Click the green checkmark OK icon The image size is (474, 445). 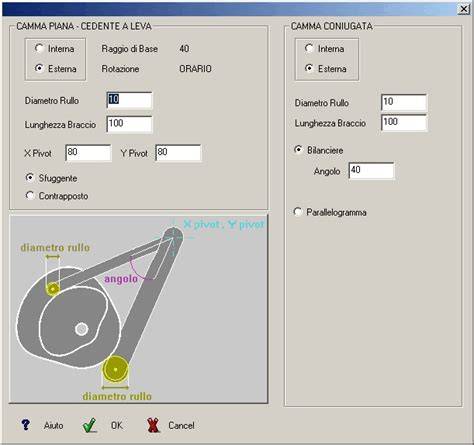pyautogui.click(x=89, y=425)
